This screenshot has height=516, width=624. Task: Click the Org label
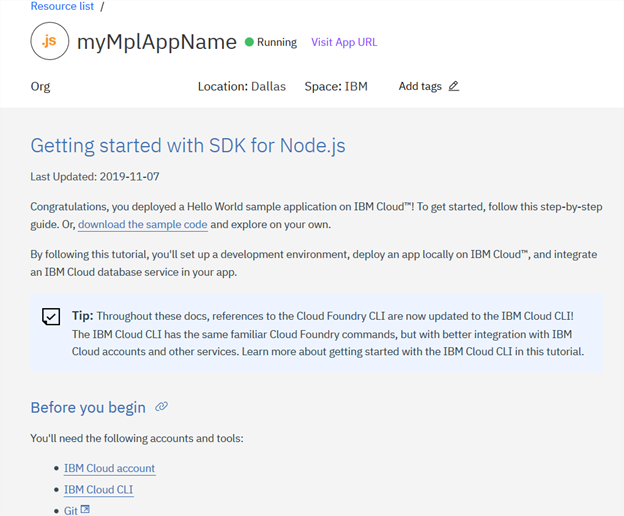point(40,87)
